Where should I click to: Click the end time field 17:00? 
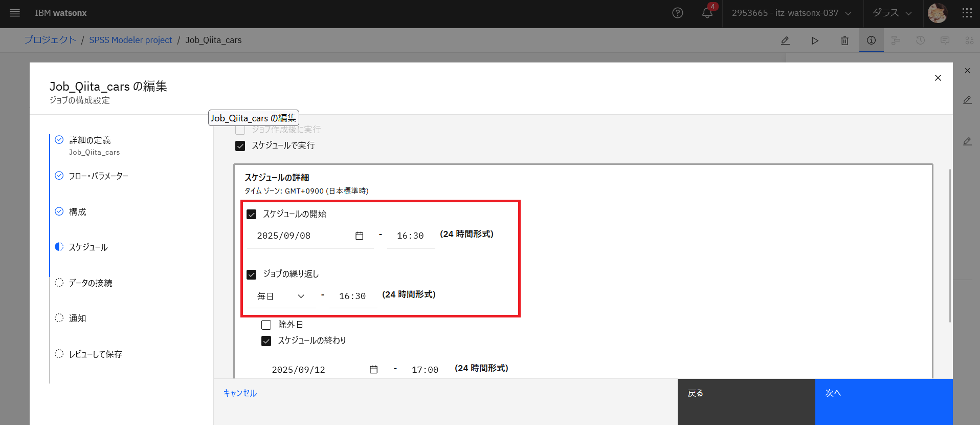click(x=425, y=370)
